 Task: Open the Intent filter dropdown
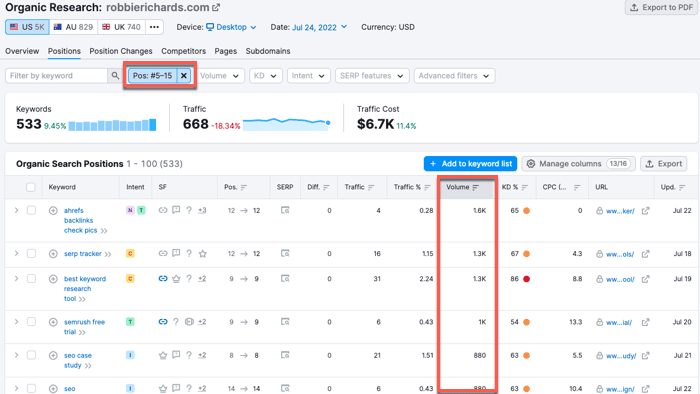(308, 76)
